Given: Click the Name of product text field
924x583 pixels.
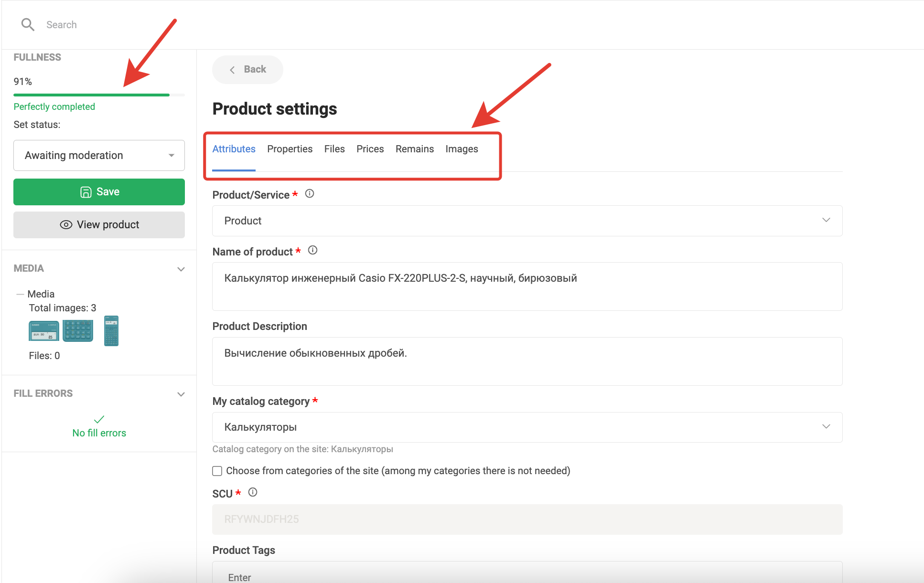Looking at the screenshot, I should click(527, 286).
